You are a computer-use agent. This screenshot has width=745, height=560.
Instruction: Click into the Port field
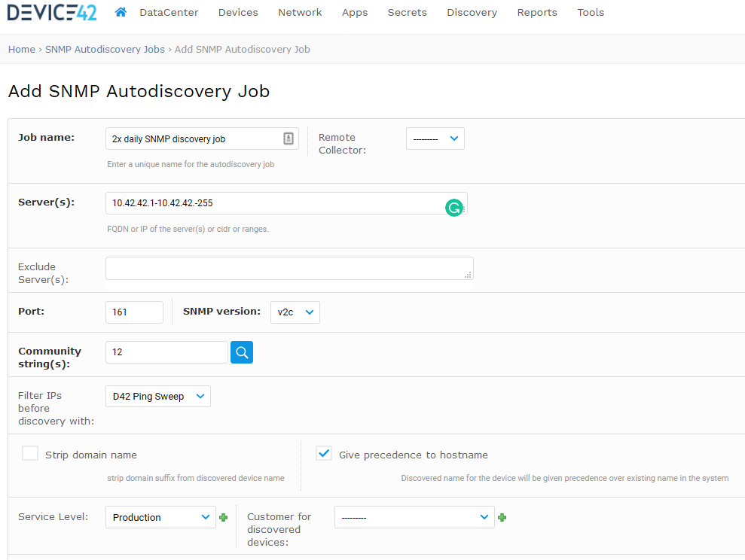(134, 312)
